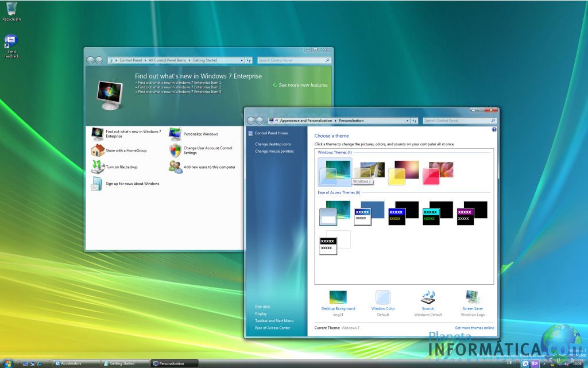
Task: Click All Control Panel Items breadcrumb
Action: (x=167, y=60)
